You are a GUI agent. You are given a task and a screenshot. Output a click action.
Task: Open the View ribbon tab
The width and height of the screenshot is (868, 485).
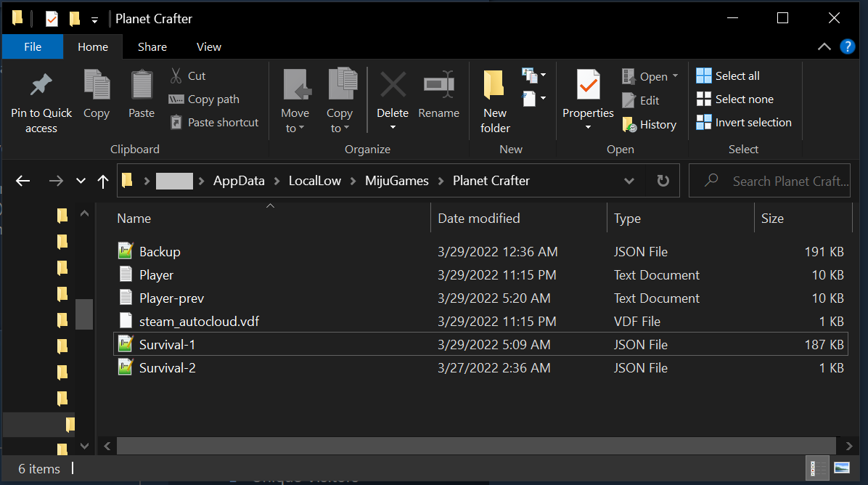tap(208, 46)
